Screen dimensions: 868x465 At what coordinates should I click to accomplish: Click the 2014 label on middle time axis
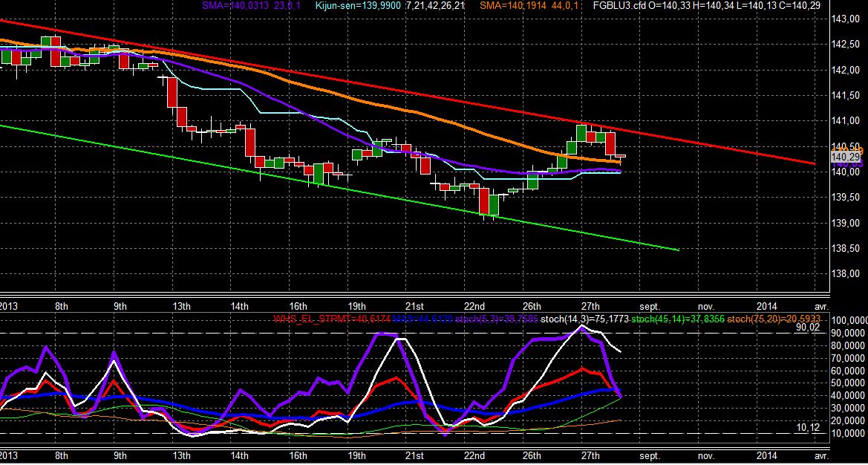point(767,306)
